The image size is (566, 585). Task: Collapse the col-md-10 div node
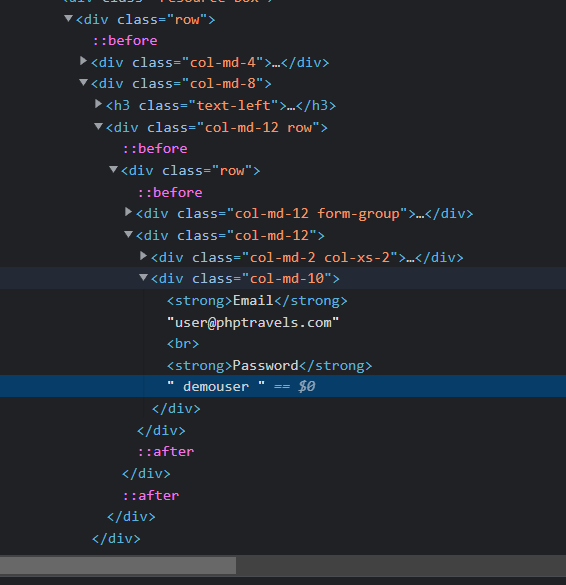coord(143,278)
